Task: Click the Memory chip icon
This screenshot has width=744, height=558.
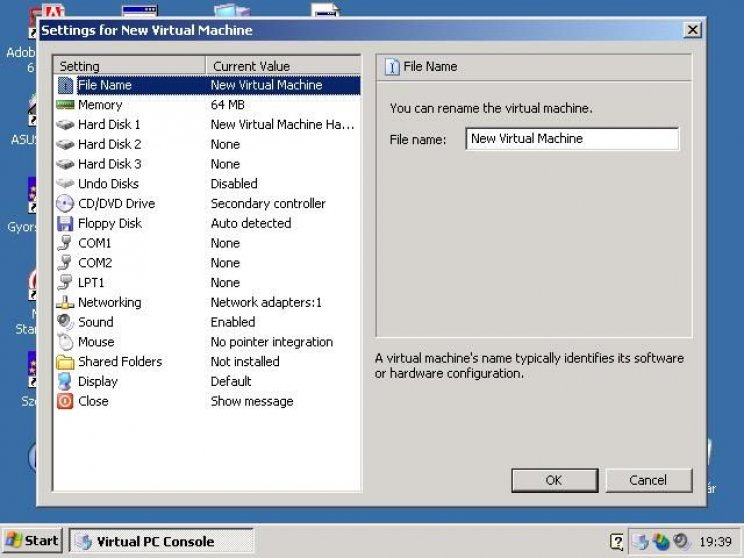Action: 65,104
